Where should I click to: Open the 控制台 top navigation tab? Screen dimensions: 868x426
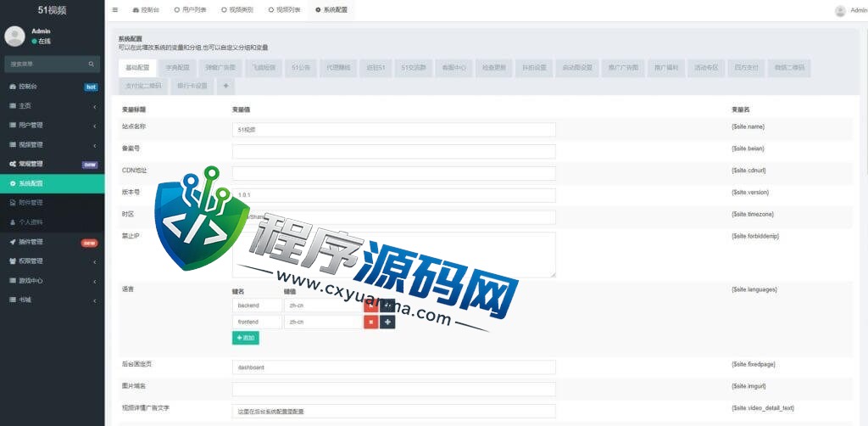click(x=146, y=10)
